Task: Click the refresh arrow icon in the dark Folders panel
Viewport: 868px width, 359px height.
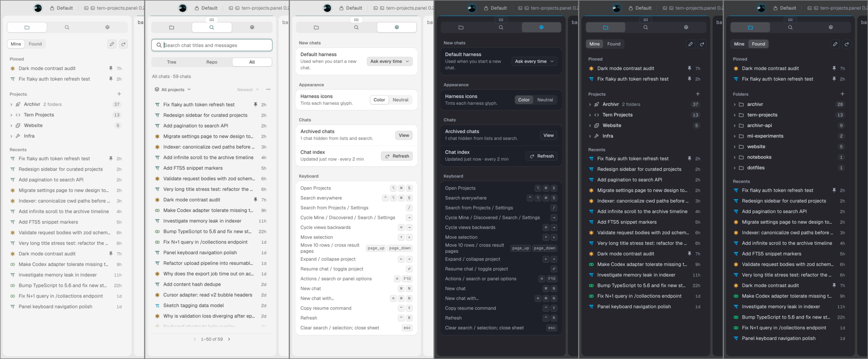Action: coord(847,44)
